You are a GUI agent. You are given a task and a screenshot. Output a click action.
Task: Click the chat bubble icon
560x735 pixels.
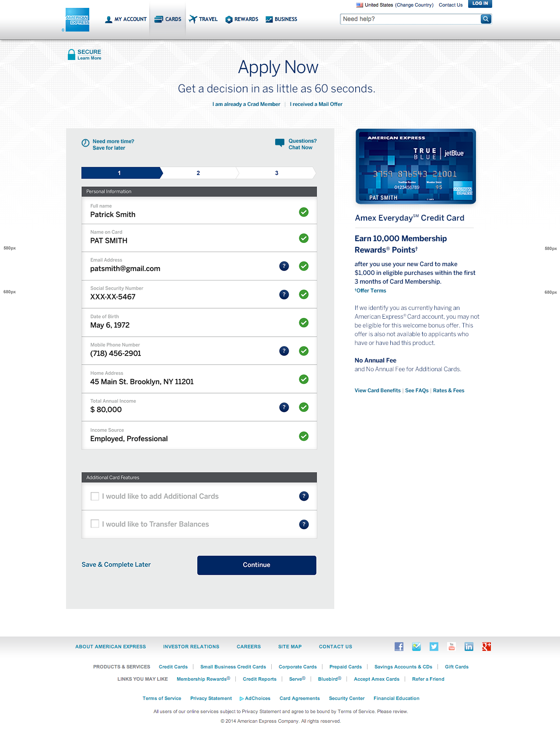[280, 143]
